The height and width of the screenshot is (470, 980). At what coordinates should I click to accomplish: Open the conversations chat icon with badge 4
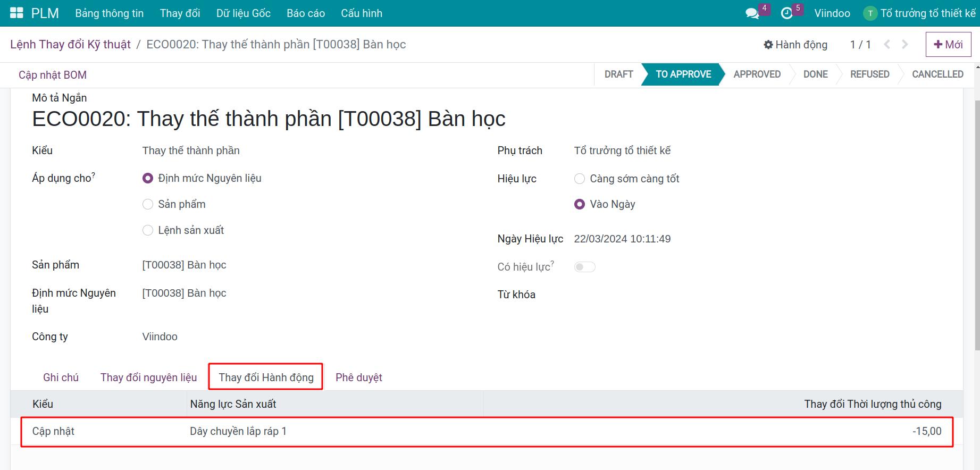pos(752,13)
